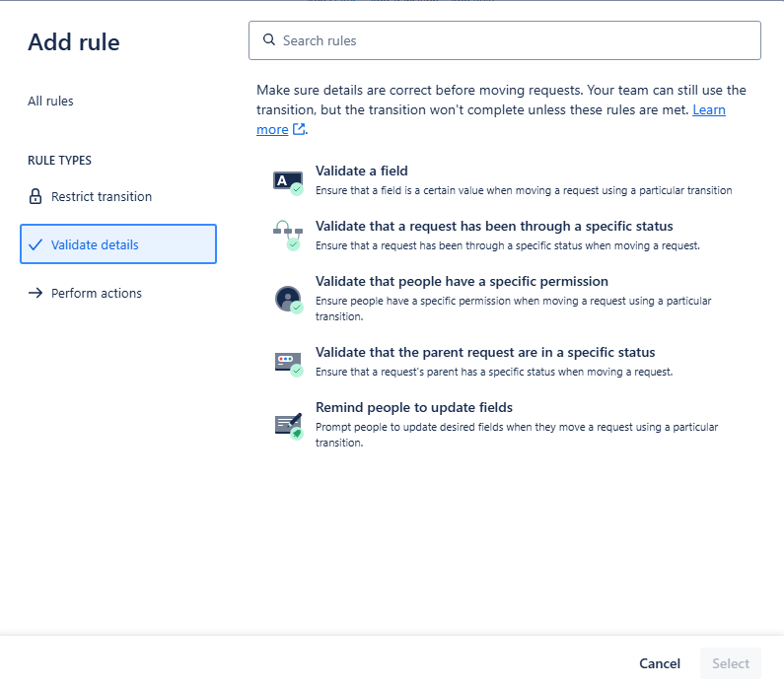Click the external link icon after Learn more

coord(299,129)
